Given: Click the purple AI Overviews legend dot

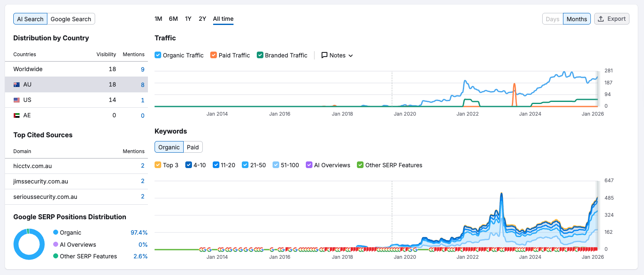Looking at the screenshot, I should 56,245.
